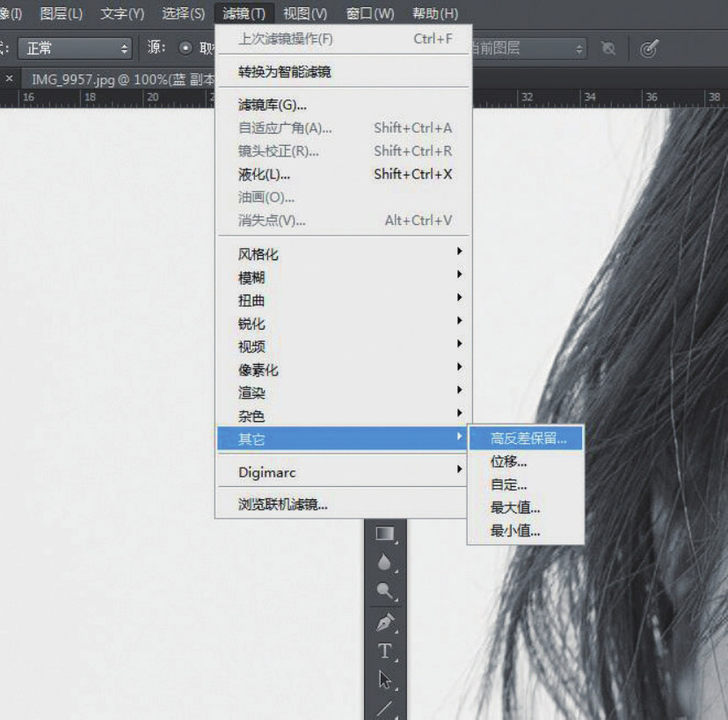Select the Blur tool droplet icon

[x=385, y=563]
